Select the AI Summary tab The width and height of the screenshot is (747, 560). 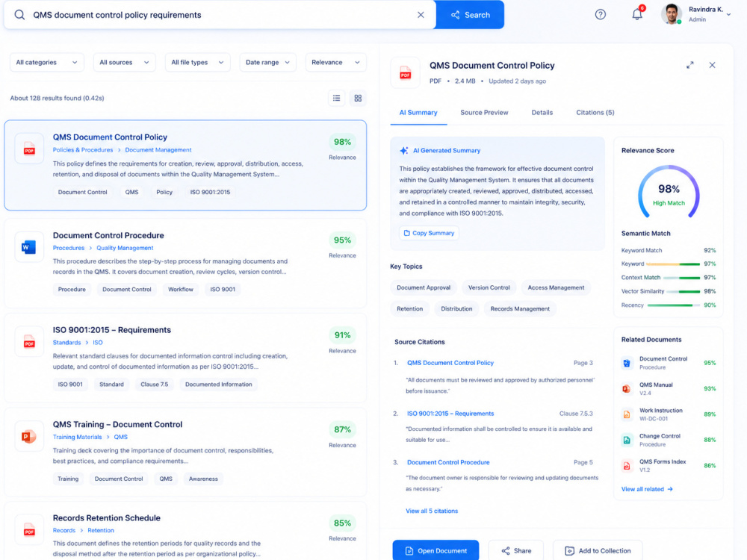418,113
